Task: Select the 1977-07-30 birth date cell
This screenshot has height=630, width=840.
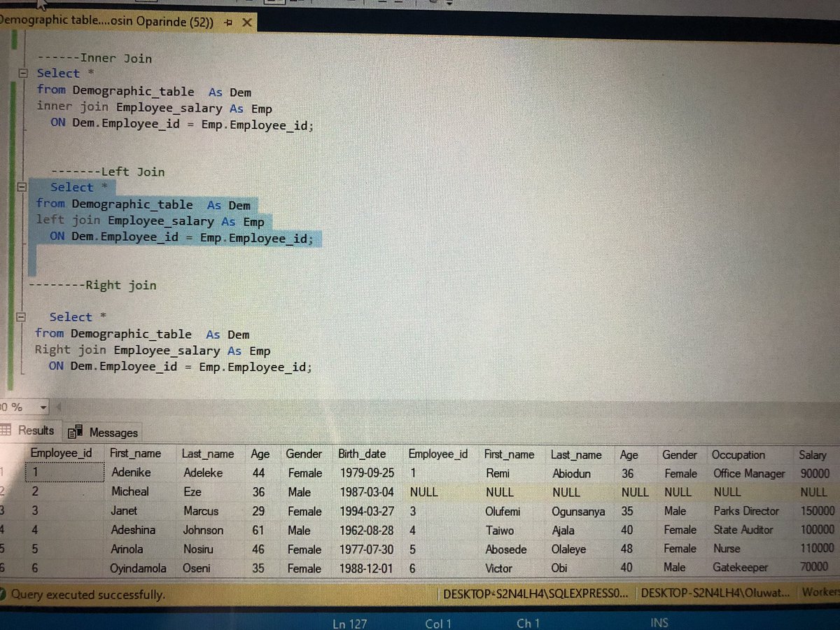Action: pyautogui.click(x=367, y=549)
